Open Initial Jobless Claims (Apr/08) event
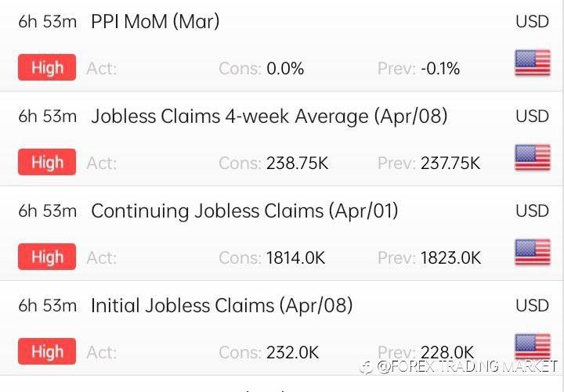564x392 pixels. [222, 306]
